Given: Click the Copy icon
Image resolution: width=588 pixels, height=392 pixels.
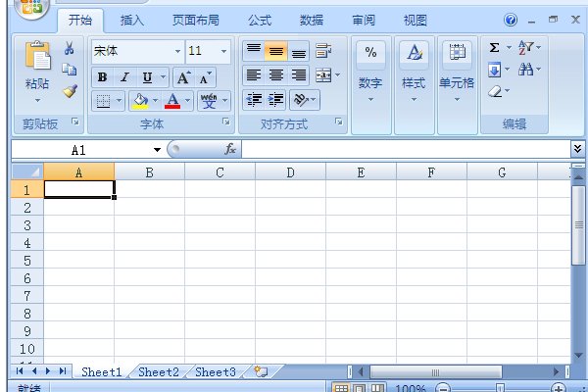Looking at the screenshot, I should [70, 70].
